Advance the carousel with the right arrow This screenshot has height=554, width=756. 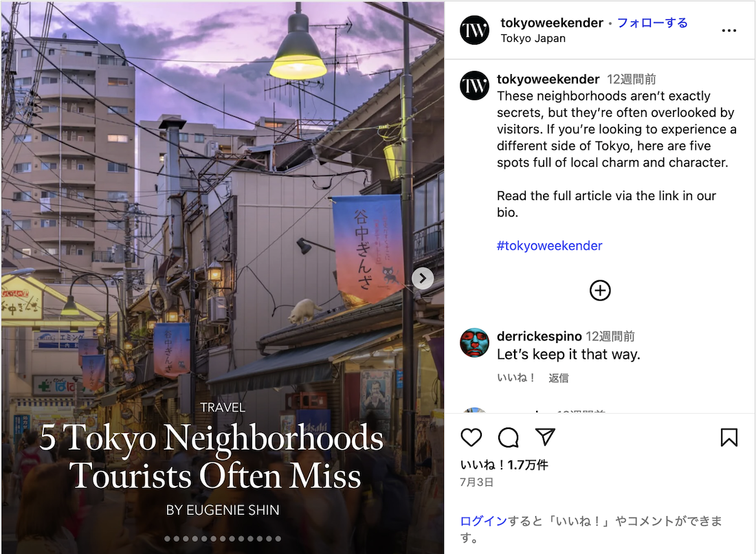(x=423, y=278)
